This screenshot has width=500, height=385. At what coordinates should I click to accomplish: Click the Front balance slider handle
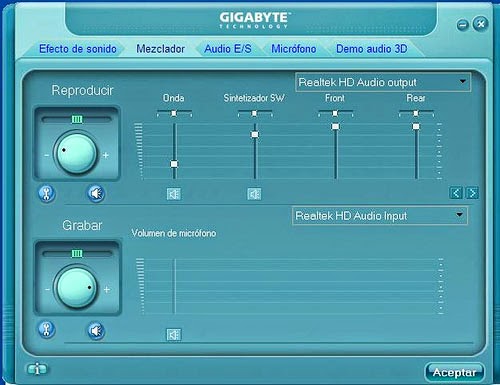pos(335,113)
